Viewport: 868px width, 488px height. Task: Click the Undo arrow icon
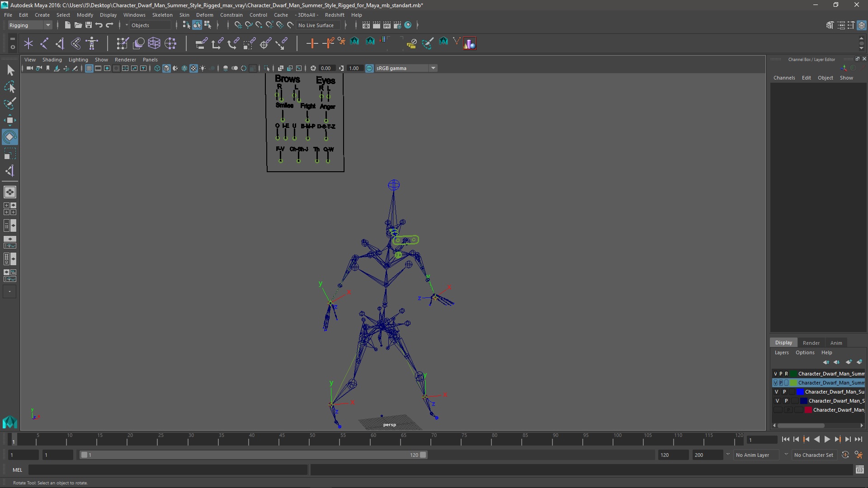tap(99, 25)
